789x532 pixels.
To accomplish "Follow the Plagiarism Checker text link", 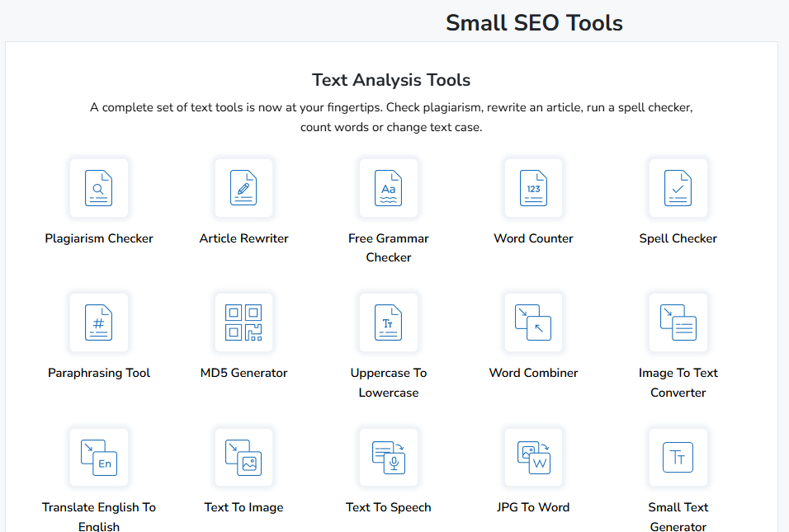I will pyautogui.click(x=99, y=238).
